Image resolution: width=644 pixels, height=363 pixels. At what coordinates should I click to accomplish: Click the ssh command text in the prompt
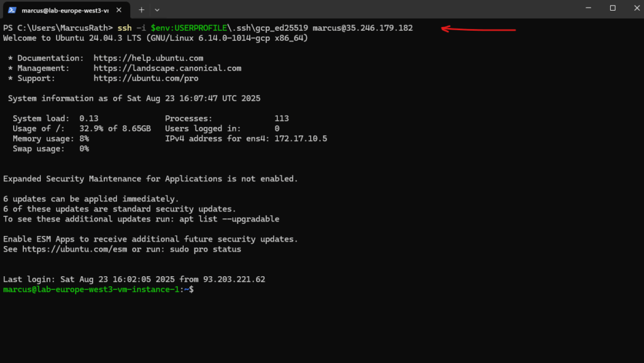125,28
